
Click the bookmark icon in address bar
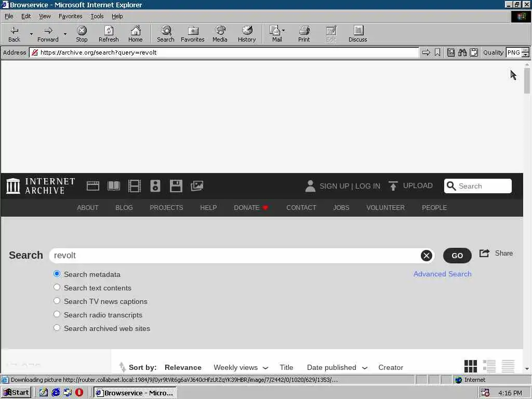[x=437, y=52]
